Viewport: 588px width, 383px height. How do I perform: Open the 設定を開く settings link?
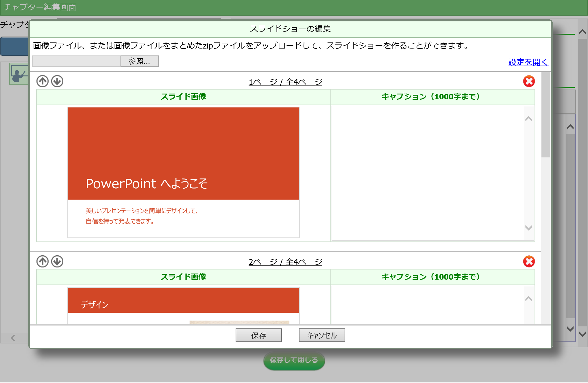click(528, 62)
